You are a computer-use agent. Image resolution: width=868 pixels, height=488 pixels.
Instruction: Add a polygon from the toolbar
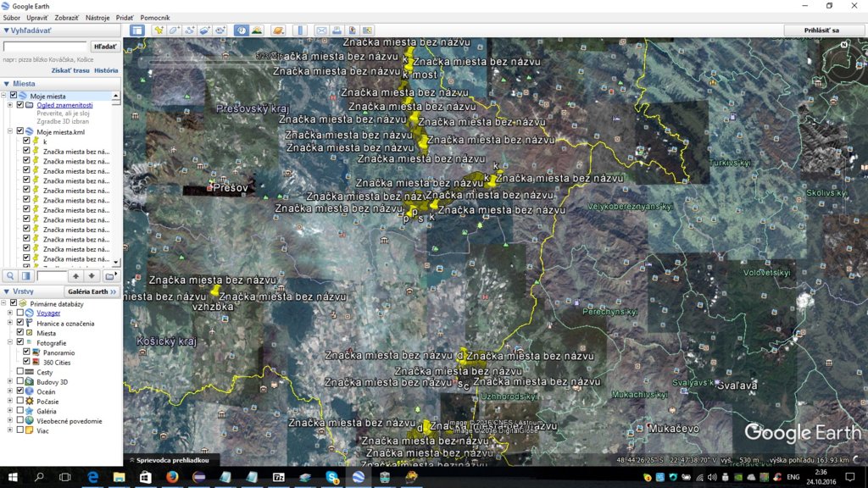click(x=174, y=30)
